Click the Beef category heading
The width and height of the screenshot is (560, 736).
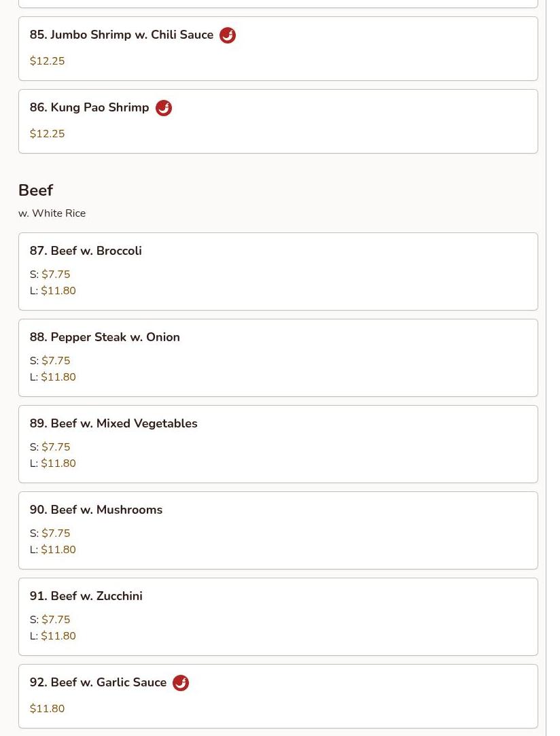[x=35, y=190]
